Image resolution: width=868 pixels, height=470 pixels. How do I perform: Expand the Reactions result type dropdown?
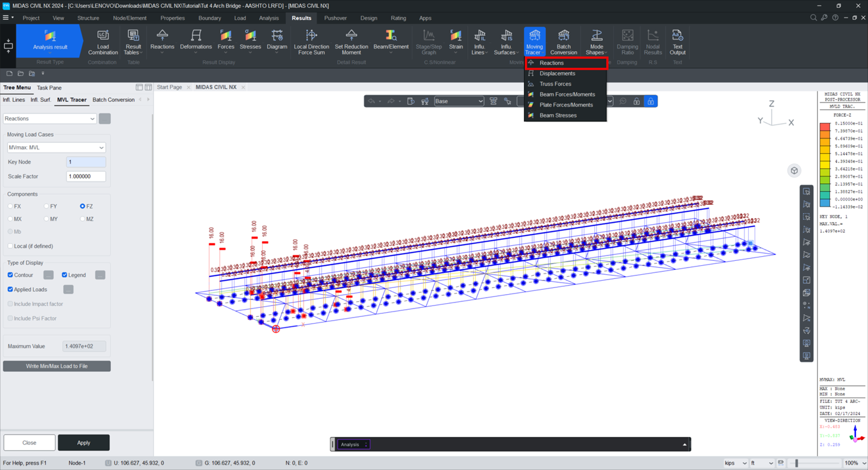pyautogui.click(x=50, y=119)
